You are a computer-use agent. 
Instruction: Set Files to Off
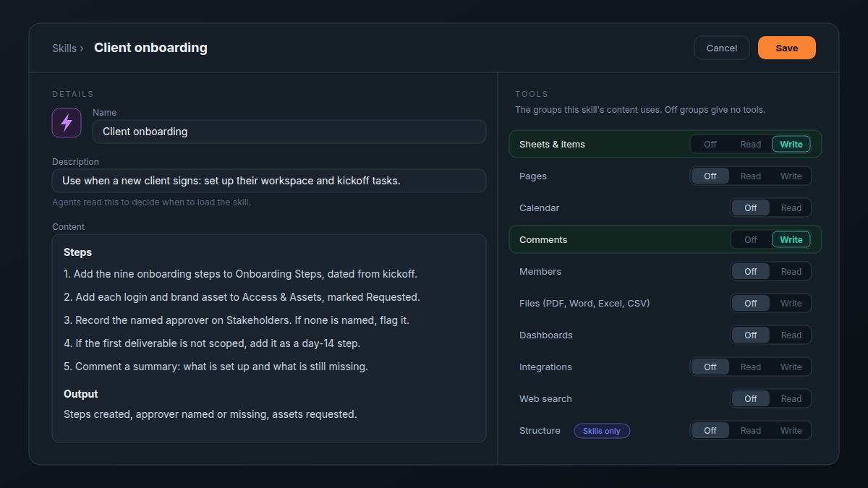pos(751,303)
